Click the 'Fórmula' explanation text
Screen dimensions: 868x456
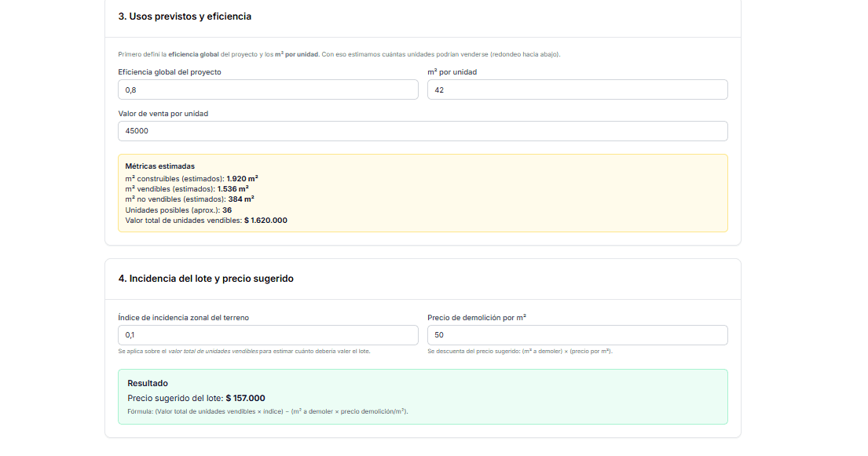click(x=267, y=411)
